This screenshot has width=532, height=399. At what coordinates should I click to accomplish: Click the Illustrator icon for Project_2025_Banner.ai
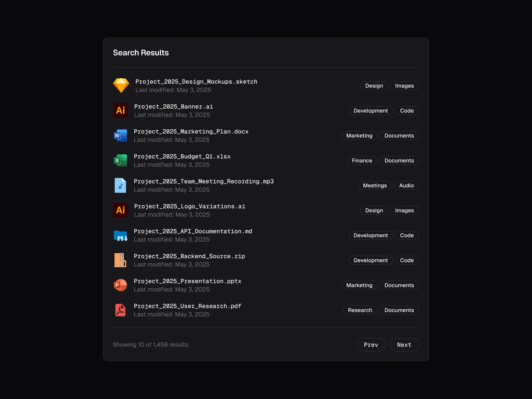(x=120, y=111)
